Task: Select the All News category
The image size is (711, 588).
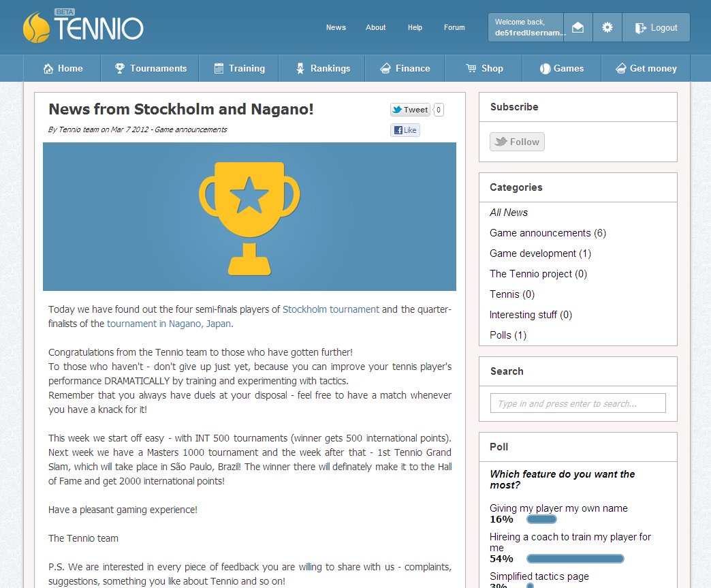Action: coord(509,213)
